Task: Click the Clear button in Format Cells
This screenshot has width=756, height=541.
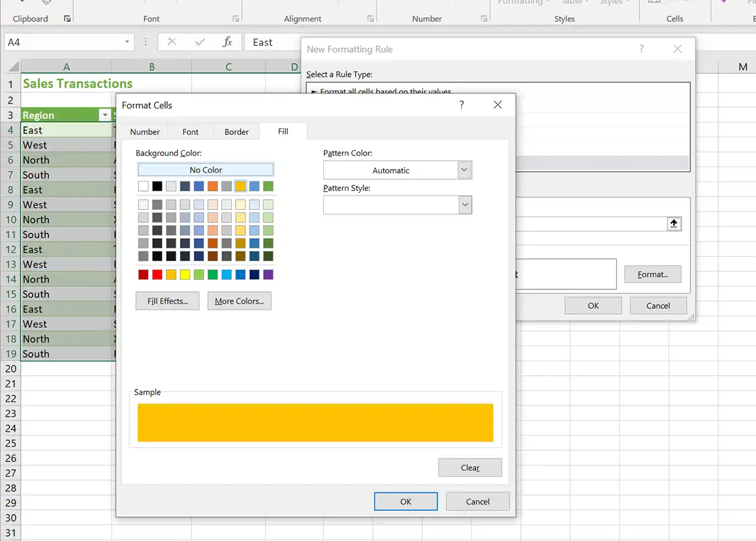Action: tap(470, 467)
